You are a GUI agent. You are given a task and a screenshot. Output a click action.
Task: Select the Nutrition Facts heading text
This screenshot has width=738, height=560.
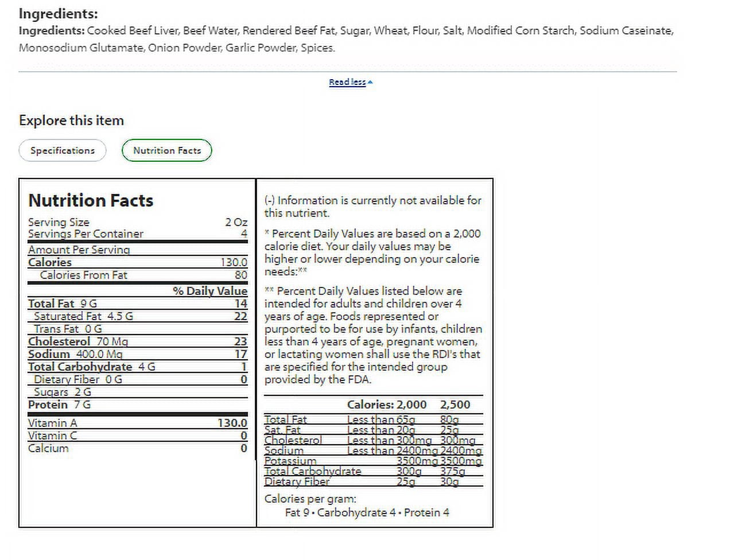coord(91,200)
